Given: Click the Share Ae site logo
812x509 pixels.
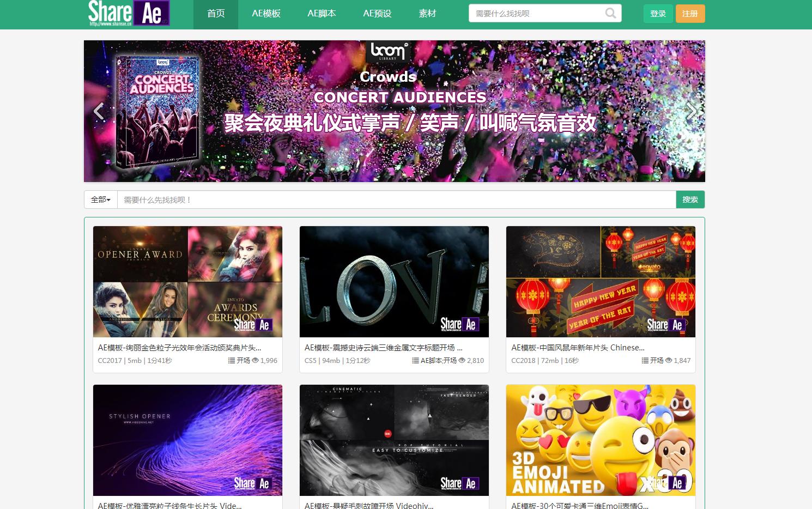Looking at the screenshot, I should click(x=129, y=13).
